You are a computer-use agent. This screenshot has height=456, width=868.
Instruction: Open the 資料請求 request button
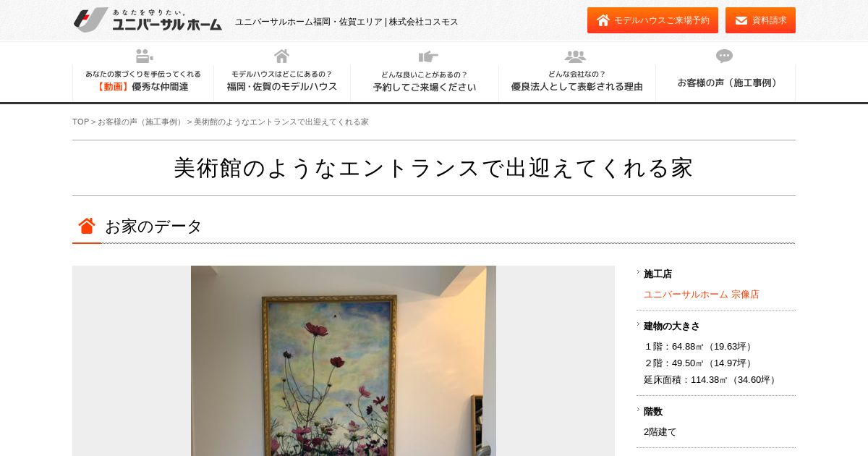coord(760,20)
